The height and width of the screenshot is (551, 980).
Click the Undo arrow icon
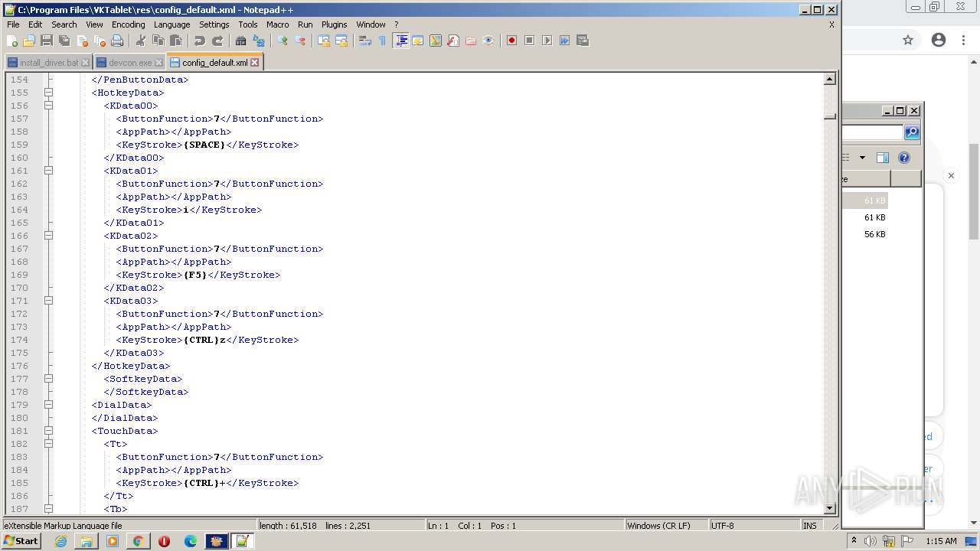pyautogui.click(x=200, y=41)
